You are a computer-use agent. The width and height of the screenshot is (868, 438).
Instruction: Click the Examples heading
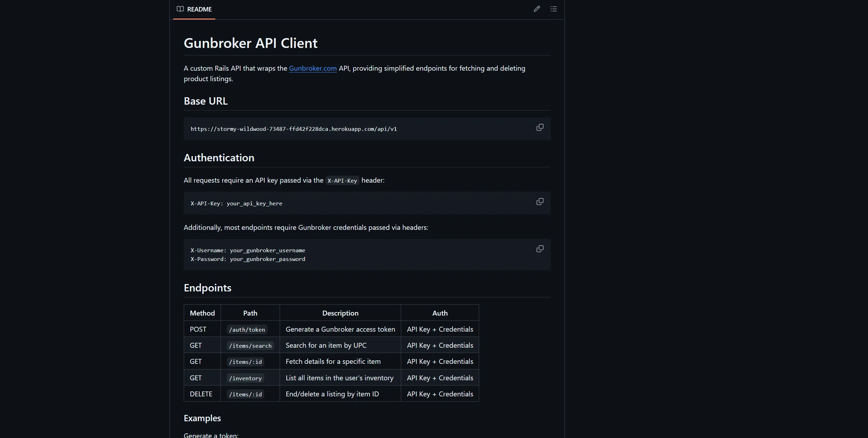tap(202, 418)
